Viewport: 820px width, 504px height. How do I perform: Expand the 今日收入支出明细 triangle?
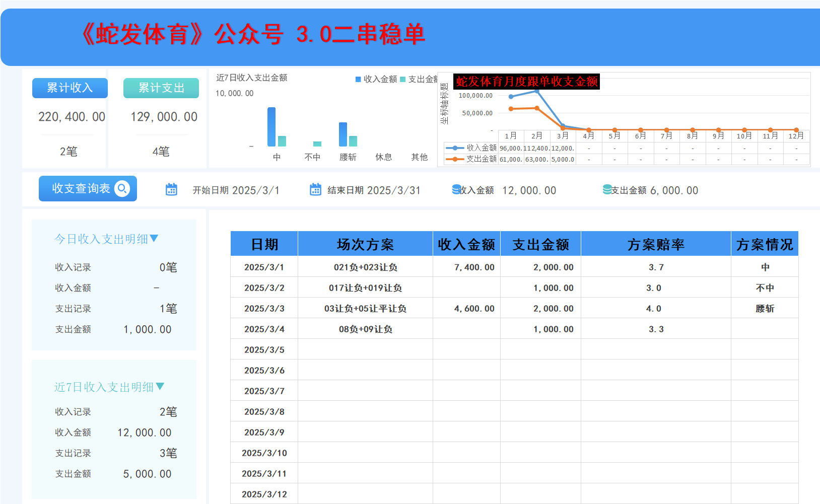tap(154, 238)
